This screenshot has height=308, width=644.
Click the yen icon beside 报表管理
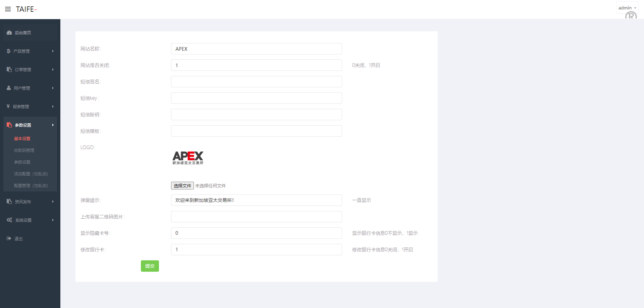[x=8, y=106]
